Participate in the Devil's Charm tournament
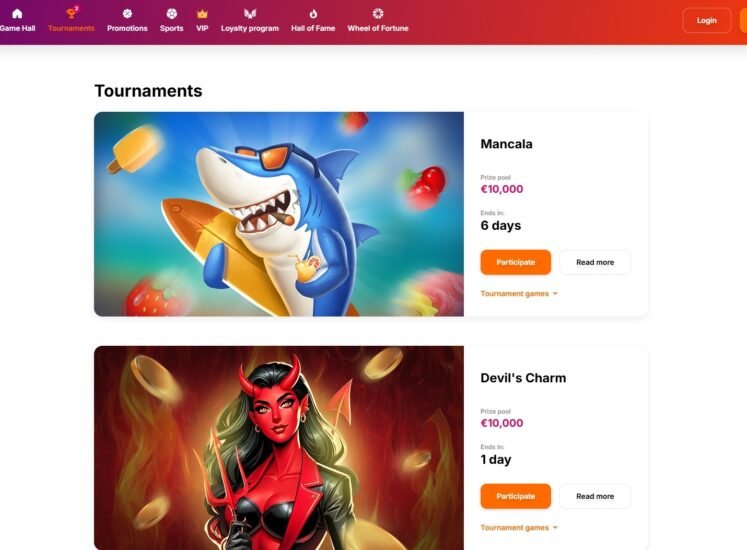Screen dimensions: 747x550 coord(515,496)
